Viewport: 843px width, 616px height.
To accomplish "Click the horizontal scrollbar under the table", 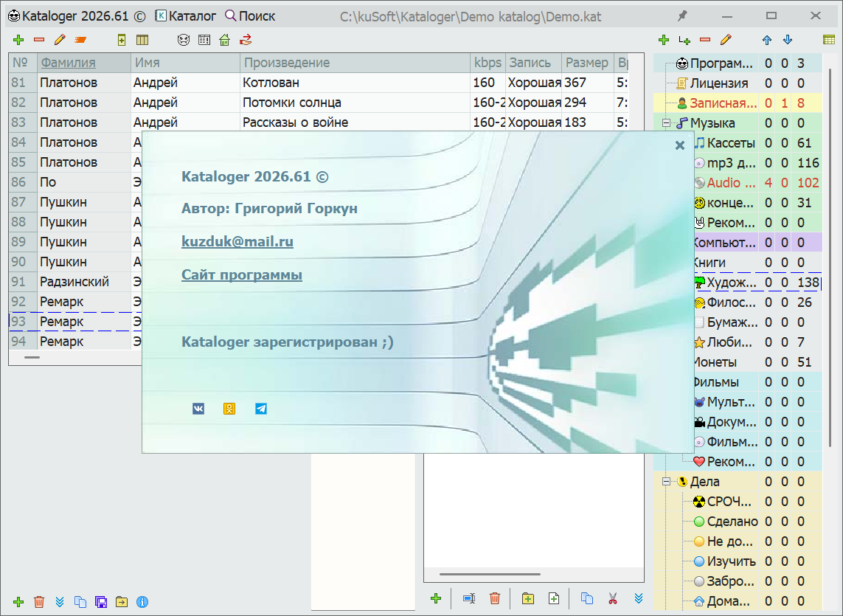I will (32, 357).
